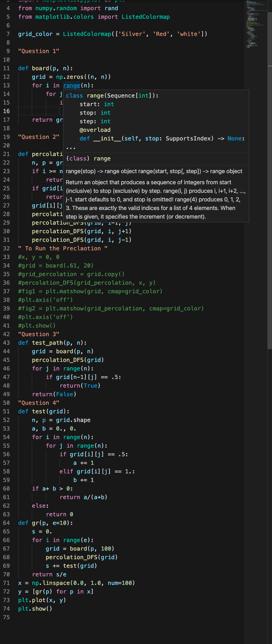Click np.zeros((n, n)) on line 12
272x644 pixels.
pos(84,77)
